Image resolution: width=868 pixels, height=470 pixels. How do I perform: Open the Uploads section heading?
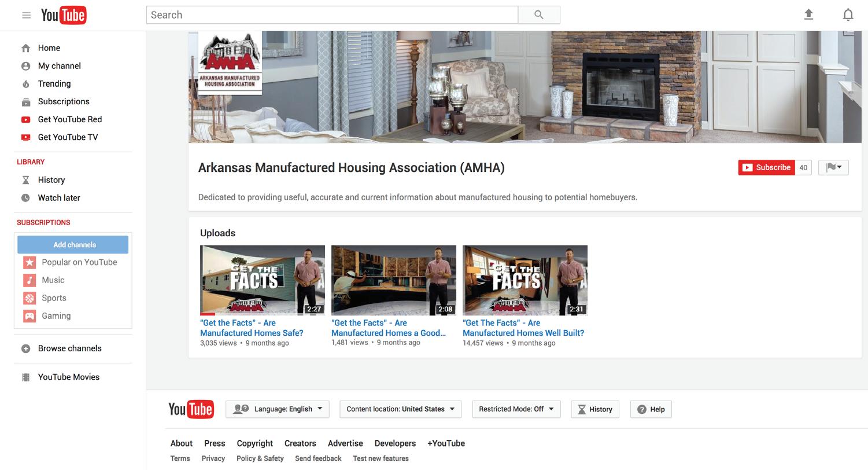217,233
